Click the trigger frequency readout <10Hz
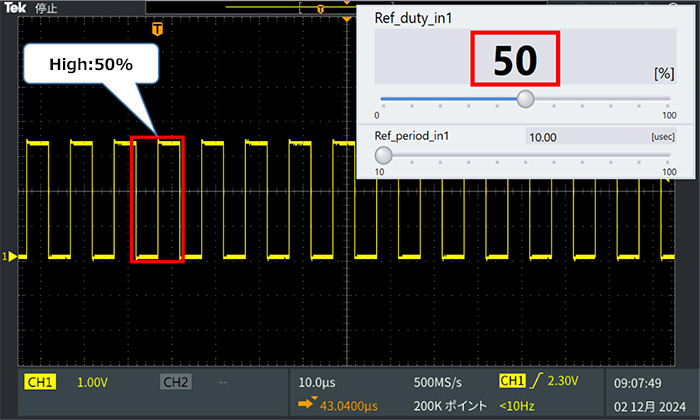This screenshot has width=700, height=420. pos(517,406)
